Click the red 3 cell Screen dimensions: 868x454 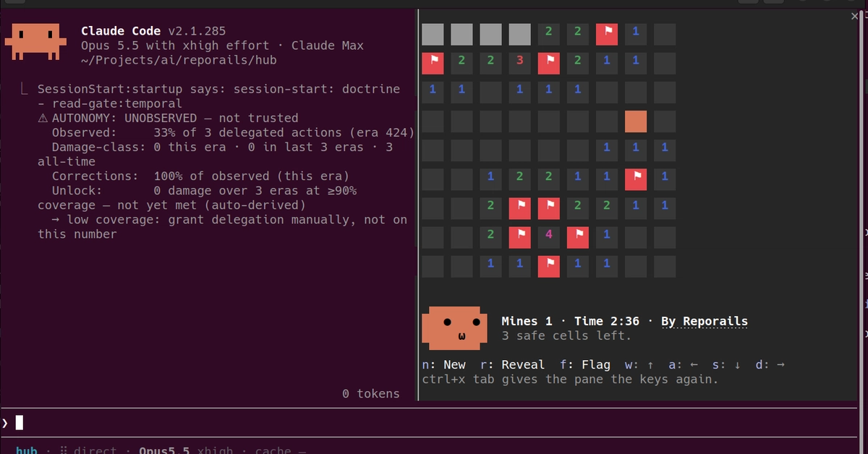point(520,64)
